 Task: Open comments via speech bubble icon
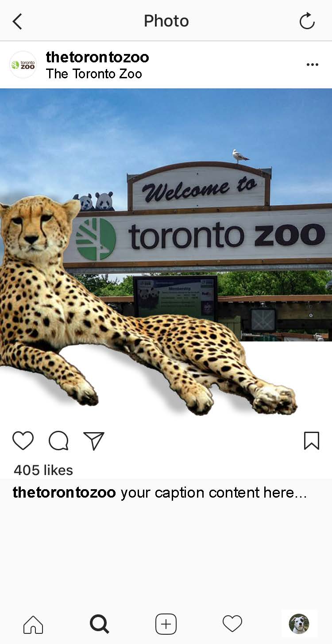pos(58,441)
